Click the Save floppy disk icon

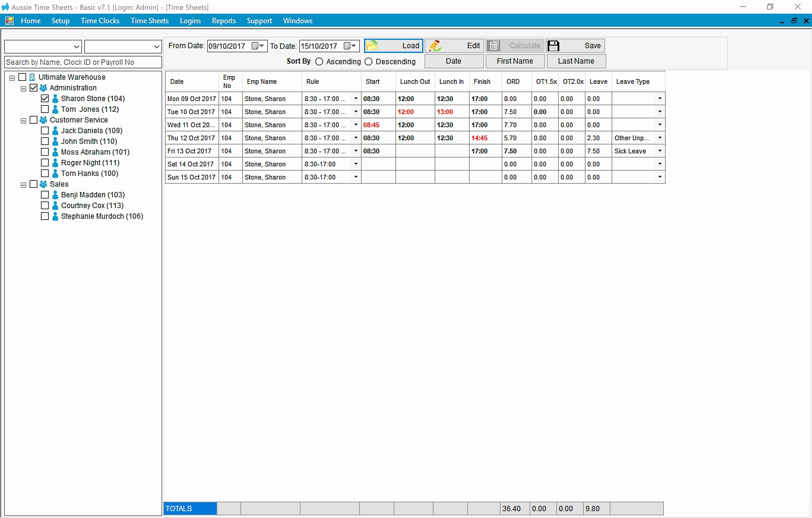click(553, 45)
